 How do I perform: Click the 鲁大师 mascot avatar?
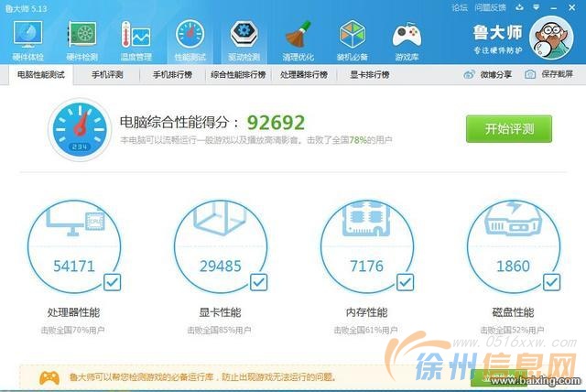click(x=551, y=38)
